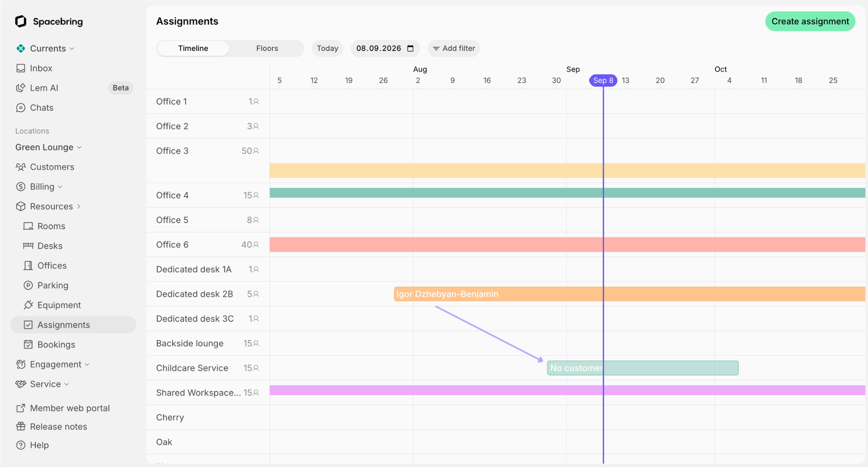The height and width of the screenshot is (467, 868).
Task: Click the teal Office 4 assignment bar
Action: tap(567, 193)
